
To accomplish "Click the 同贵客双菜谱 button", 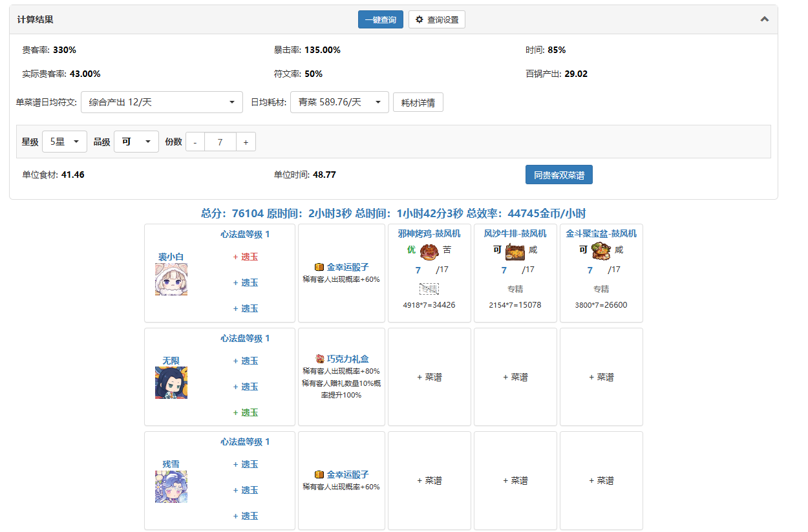I will [x=559, y=175].
